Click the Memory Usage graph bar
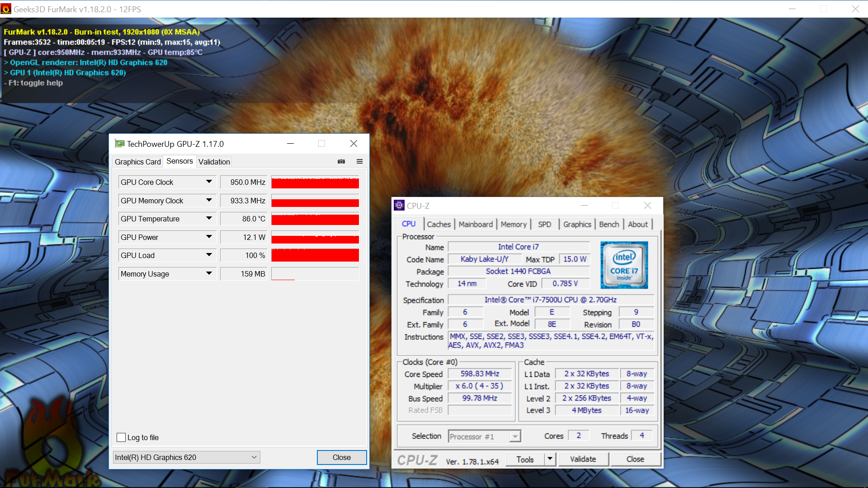 [315, 274]
